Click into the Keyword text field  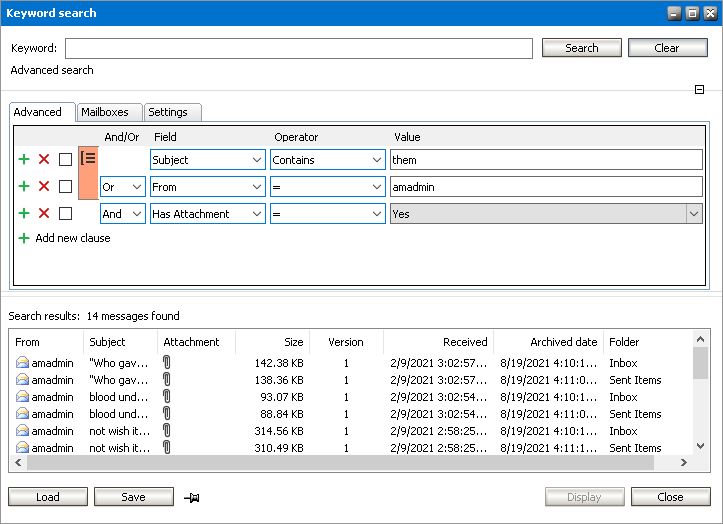(x=298, y=48)
